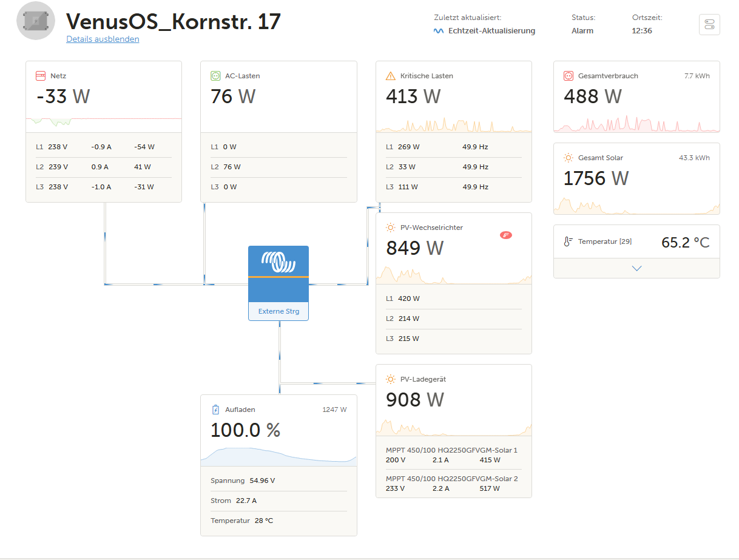Viewport: 739px width, 560px height.
Task: Click the Spannung 54.96 V row
Action: [x=278, y=481]
